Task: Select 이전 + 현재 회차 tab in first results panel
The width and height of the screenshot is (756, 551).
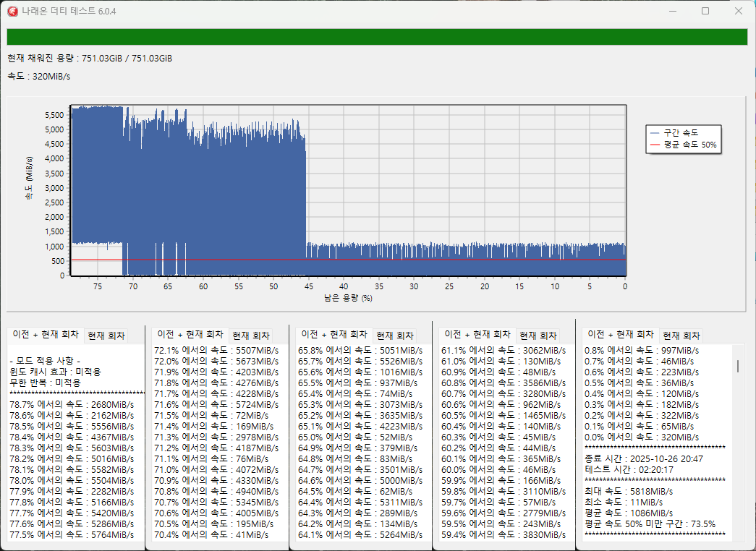Action: pyautogui.click(x=46, y=335)
